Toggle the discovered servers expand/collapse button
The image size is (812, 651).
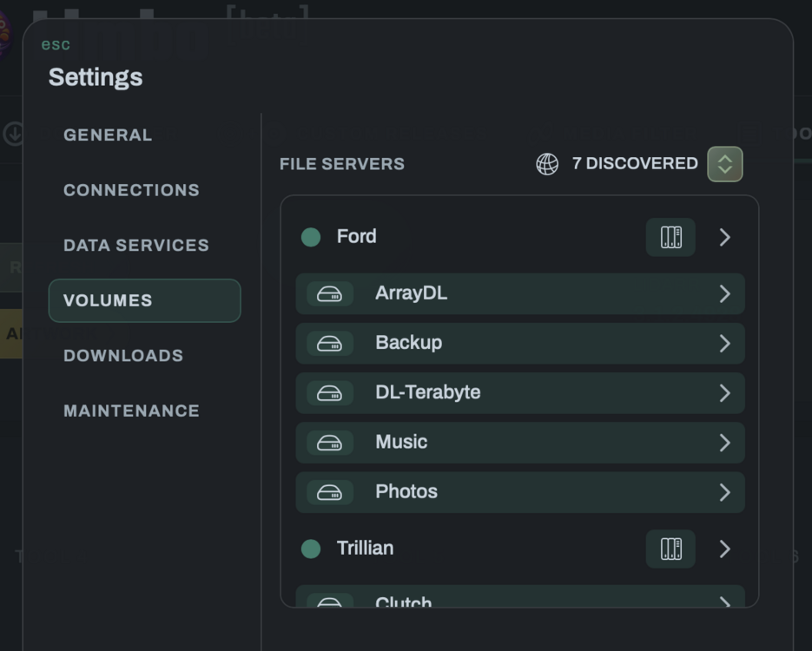725,164
